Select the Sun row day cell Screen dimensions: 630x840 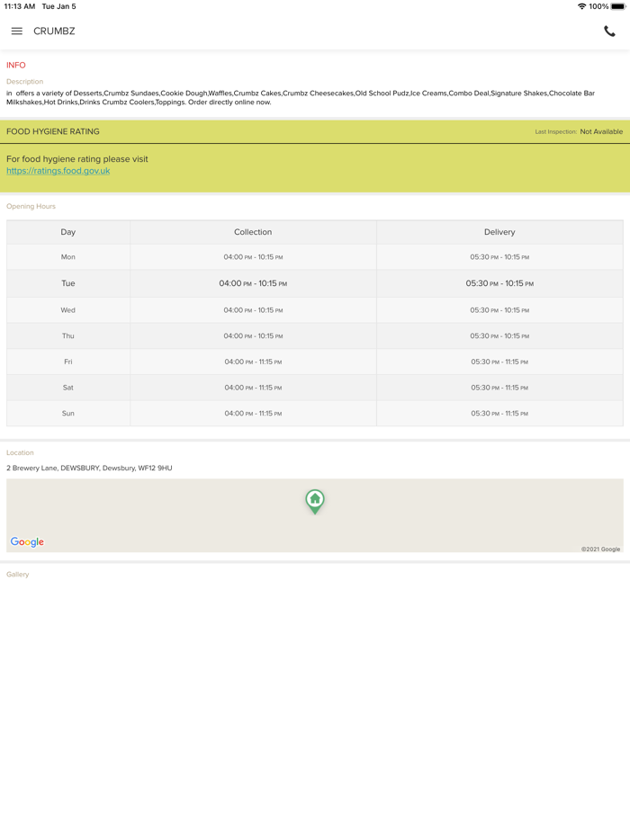click(x=68, y=413)
